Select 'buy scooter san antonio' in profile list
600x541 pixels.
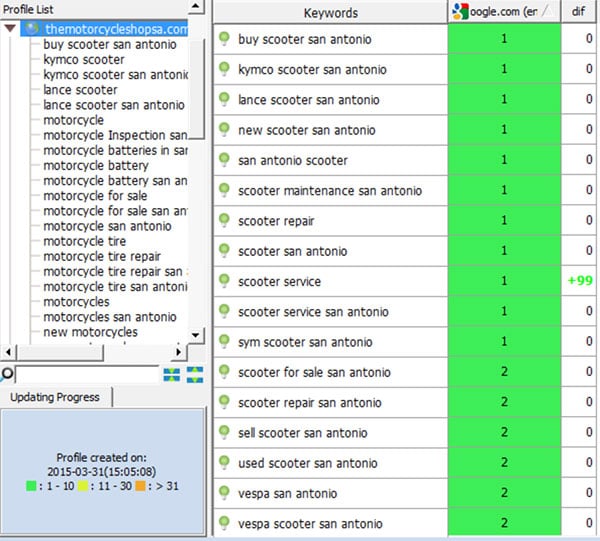(x=110, y=44)
